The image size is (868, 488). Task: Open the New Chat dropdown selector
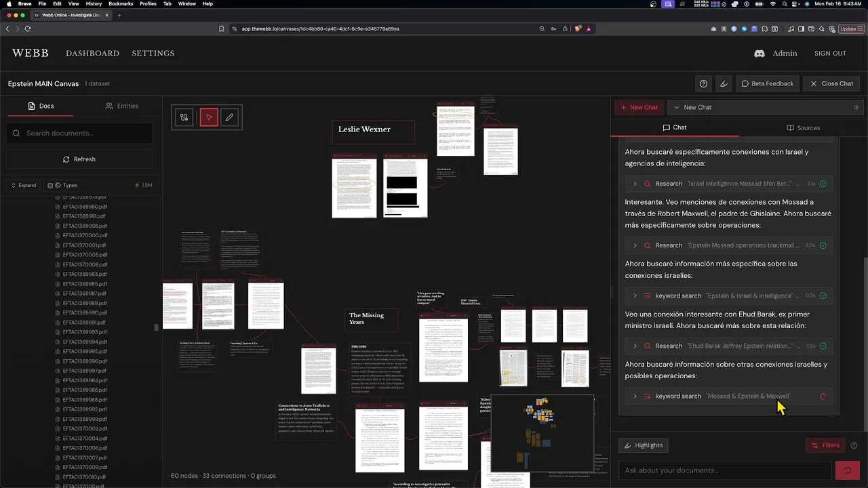(766, 107)
